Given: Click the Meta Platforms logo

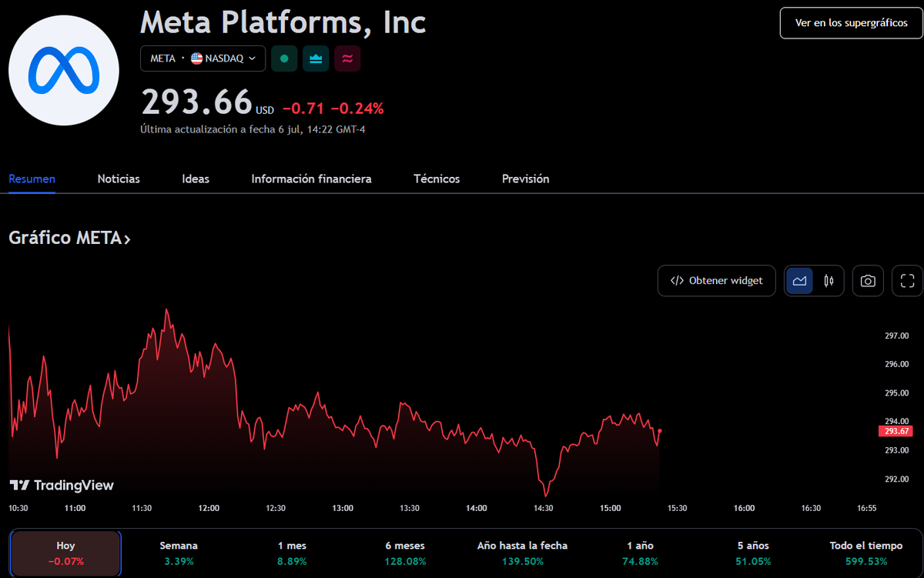Looking at the screenshot, I should pos(64,70).
